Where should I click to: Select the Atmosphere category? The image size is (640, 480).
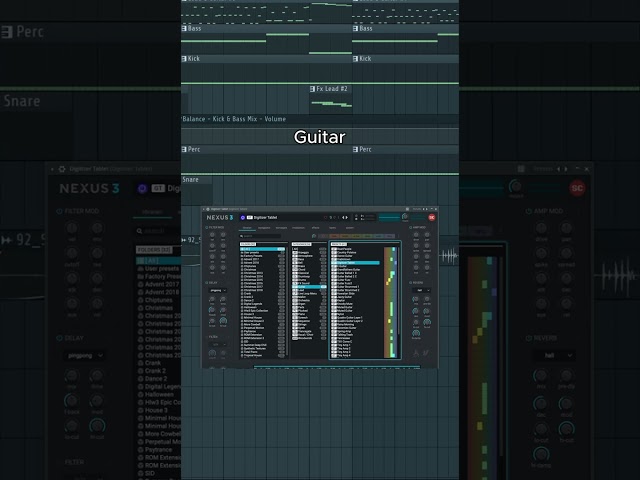click(309, 256)
